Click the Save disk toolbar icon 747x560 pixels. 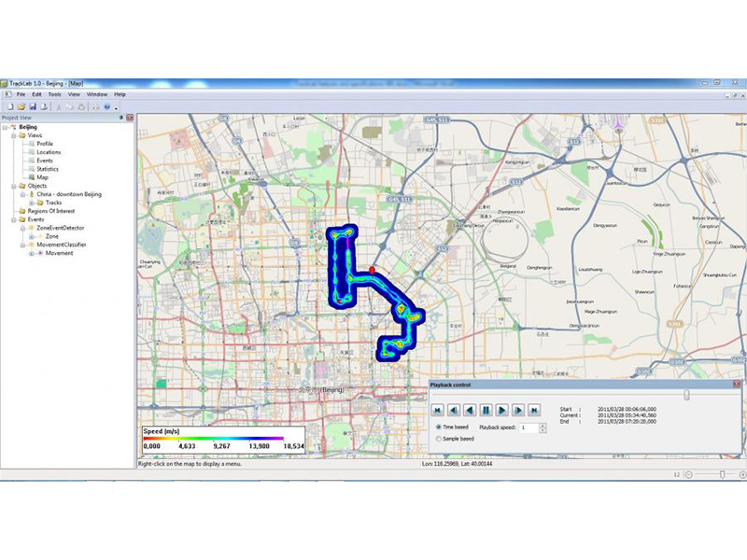tap(32, 105)
